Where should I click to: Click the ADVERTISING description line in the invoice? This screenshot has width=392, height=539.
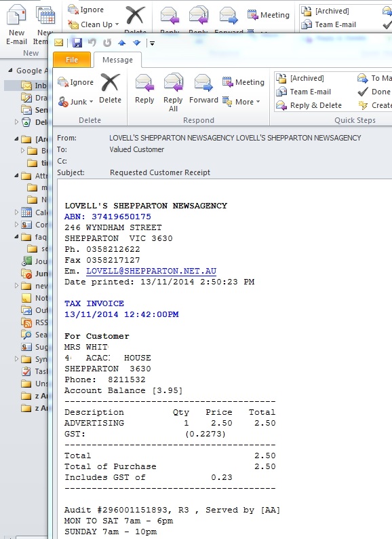tap(170, 423)
